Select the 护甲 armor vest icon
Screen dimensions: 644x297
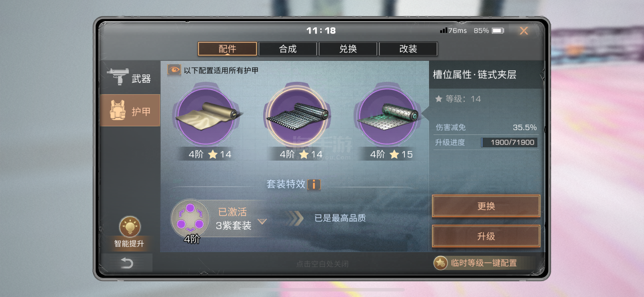click(x=117, y=111)
